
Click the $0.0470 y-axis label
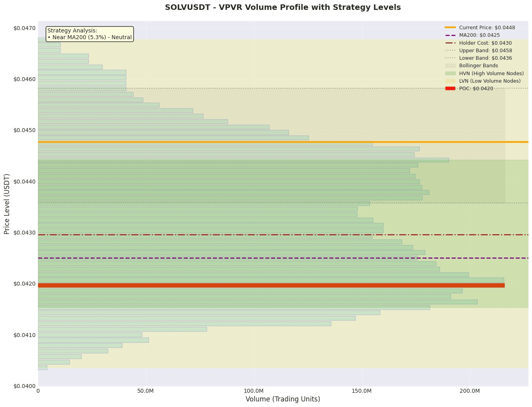25,28
